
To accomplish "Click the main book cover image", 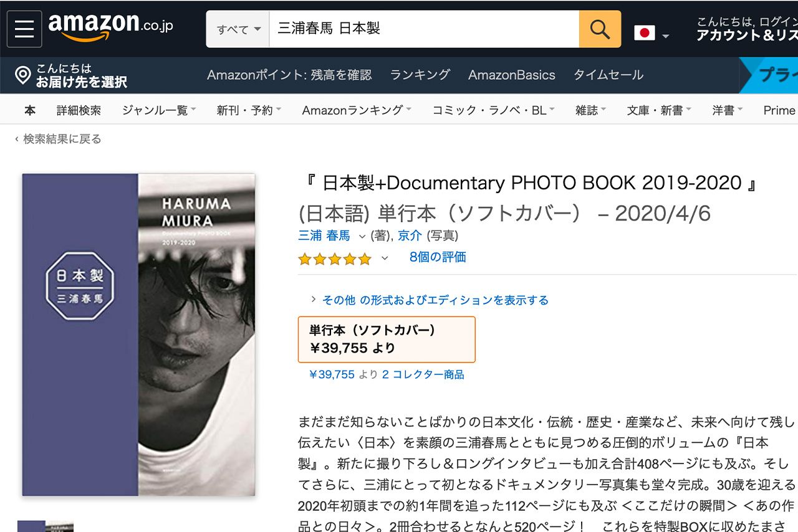I will 137,336.
